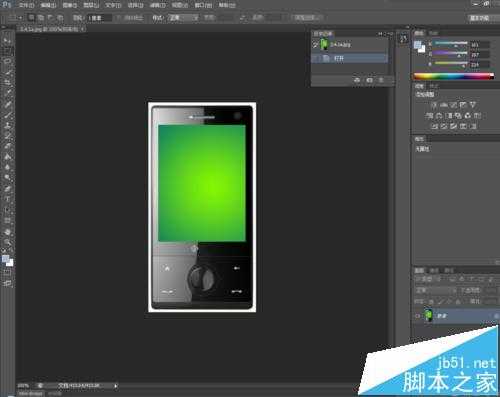The image size is (500, 397).
Task: Add an Invert adjustment layer
Action: (x=434, y=126)
